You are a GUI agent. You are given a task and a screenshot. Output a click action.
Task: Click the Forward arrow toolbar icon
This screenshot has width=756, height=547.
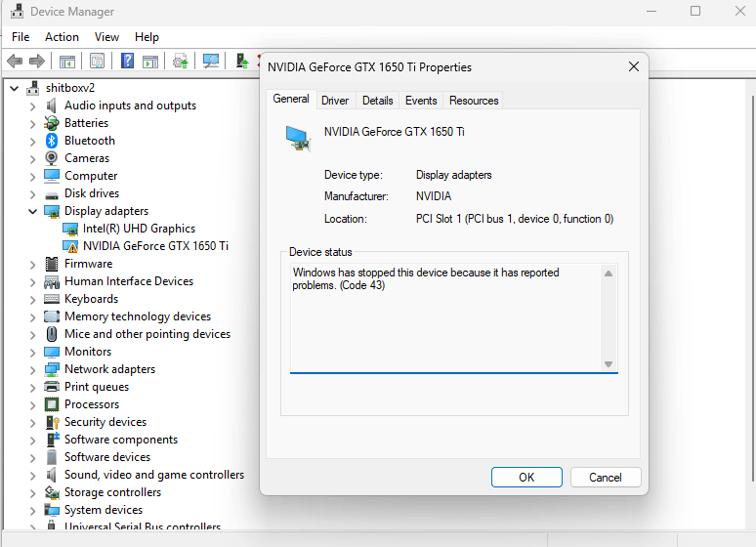tap(37, 62)
